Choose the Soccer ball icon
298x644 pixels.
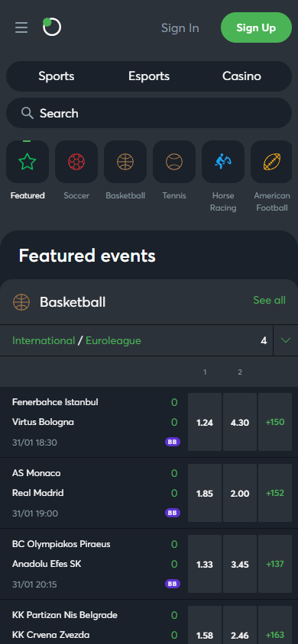76,162
